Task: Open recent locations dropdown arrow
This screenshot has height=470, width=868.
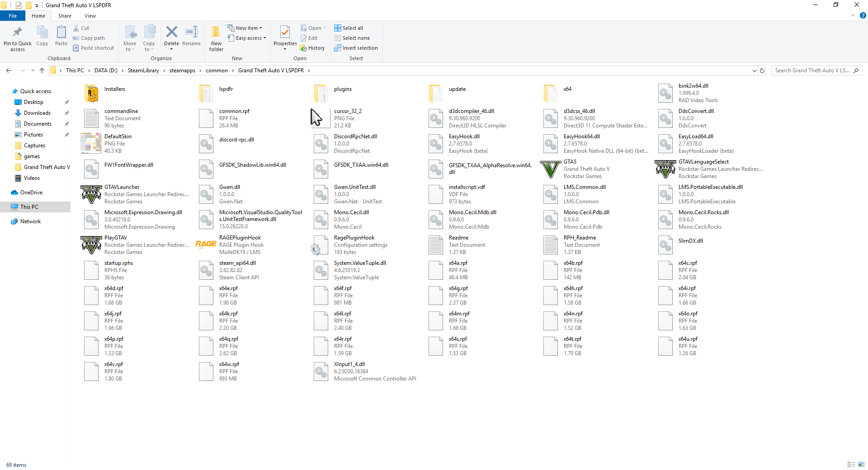Action: point(33,70)
